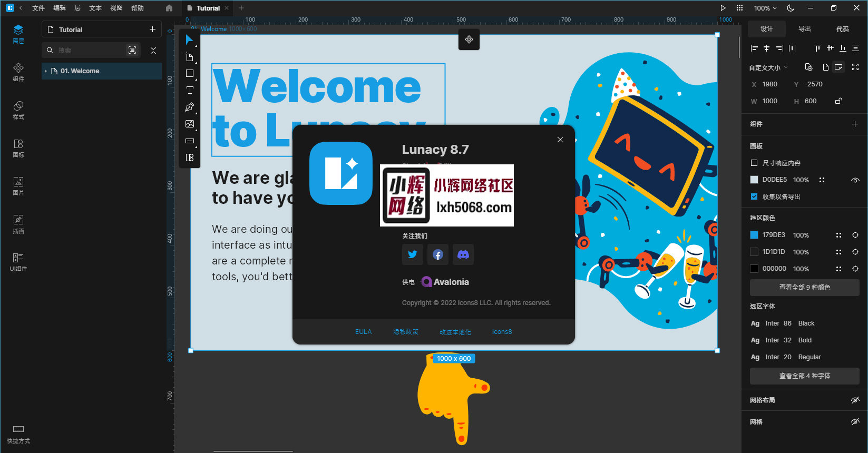
Task: Toggle layer filter icon in search box
Action: point(132,50)
